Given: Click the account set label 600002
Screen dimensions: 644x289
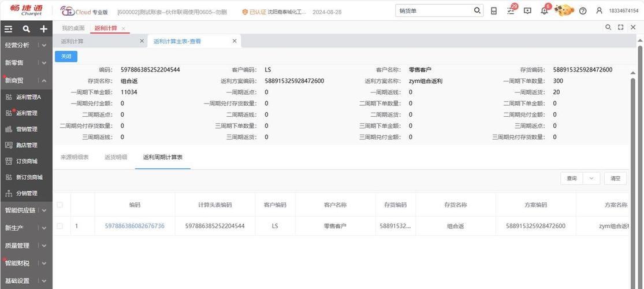Looking at the screenshot, I should tap(172, 12).
